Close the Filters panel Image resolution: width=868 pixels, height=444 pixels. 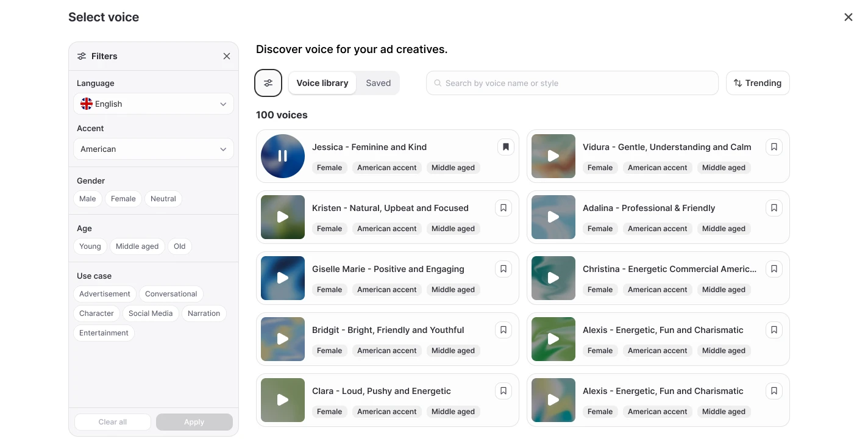pyautogui.click(x=227, y=56)
